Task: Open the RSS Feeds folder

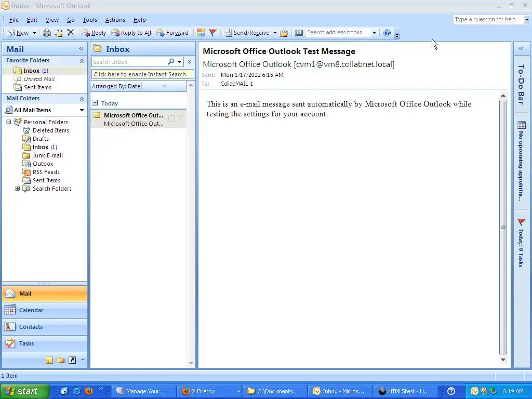Action: (x=46, y=172)
